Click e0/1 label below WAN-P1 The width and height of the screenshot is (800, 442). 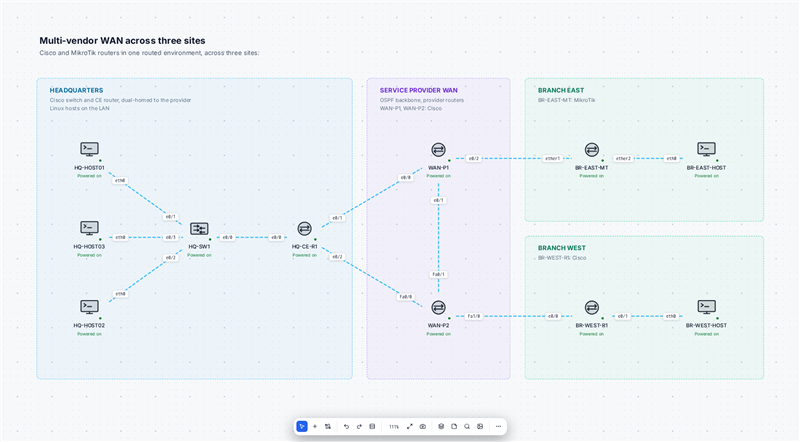438,201
